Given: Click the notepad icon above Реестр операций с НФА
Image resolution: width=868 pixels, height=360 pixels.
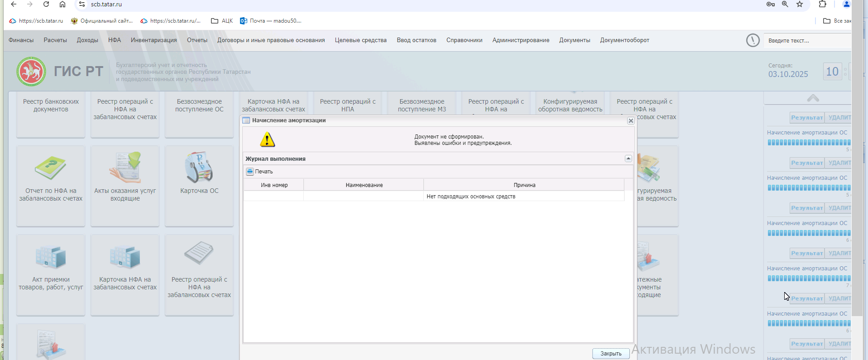Looking at the screenshot, I should 199,253.
